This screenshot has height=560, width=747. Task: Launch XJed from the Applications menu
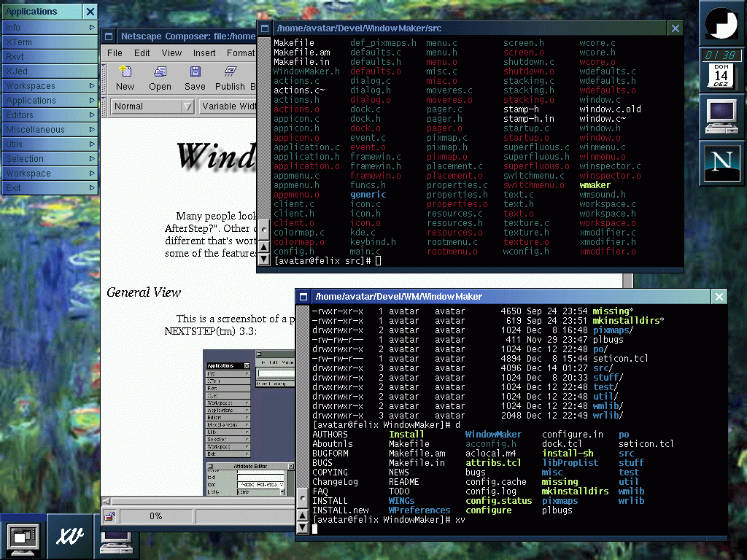[50, 71]
